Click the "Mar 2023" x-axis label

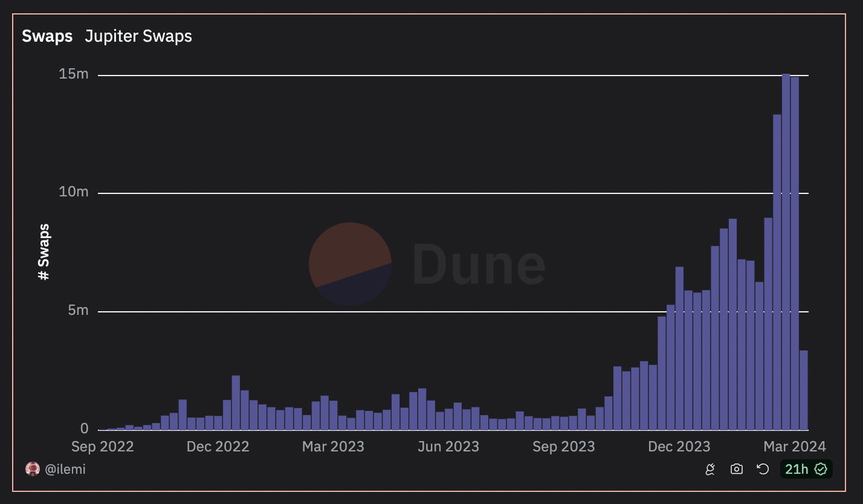[334, 447]
